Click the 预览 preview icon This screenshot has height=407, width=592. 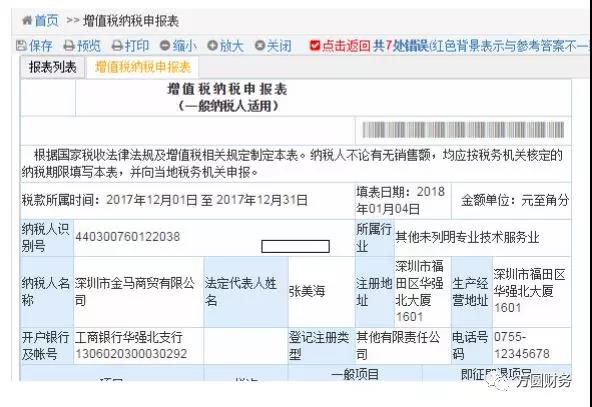69,46
